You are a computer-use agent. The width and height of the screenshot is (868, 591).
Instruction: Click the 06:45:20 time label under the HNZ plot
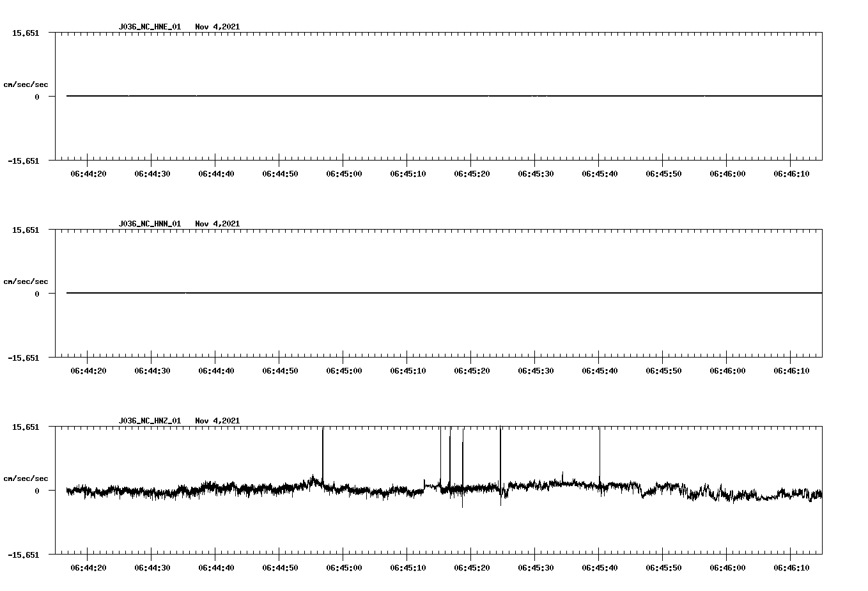(472, 568)
